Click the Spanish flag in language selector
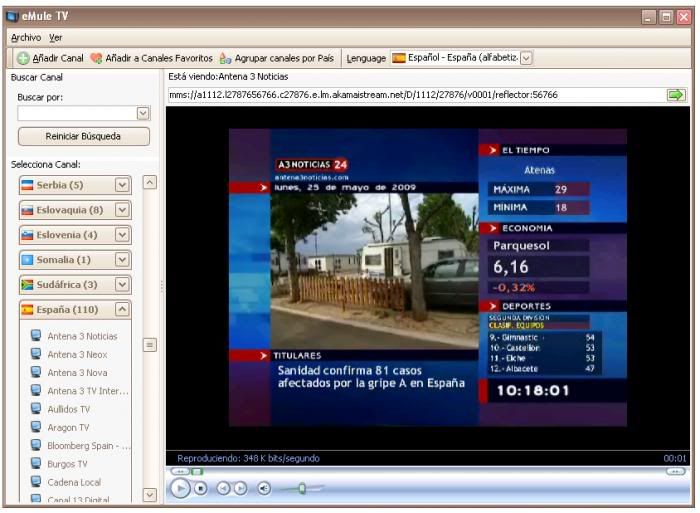The image size is (700, 513). (399, 58)
